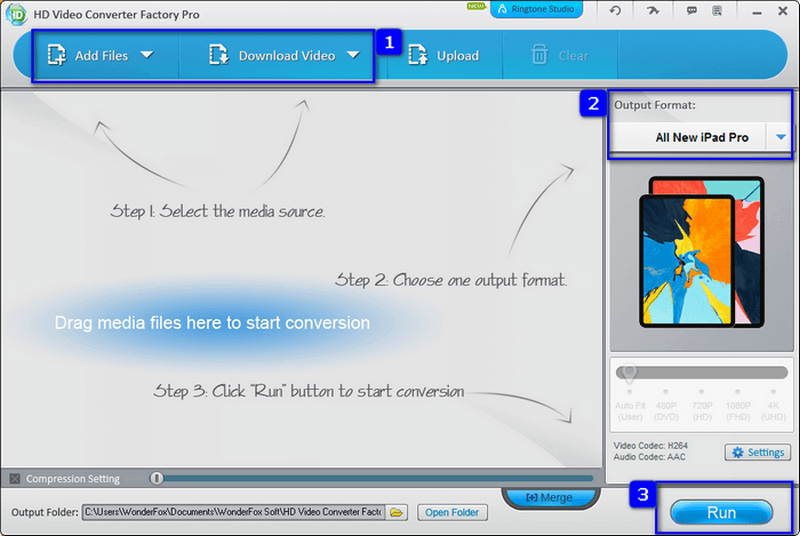The width and height of the screenshot is (800, 536).
Task: Click the undo arrow icon in title bar
Action: pyautogui.click(x=615, y=10)
